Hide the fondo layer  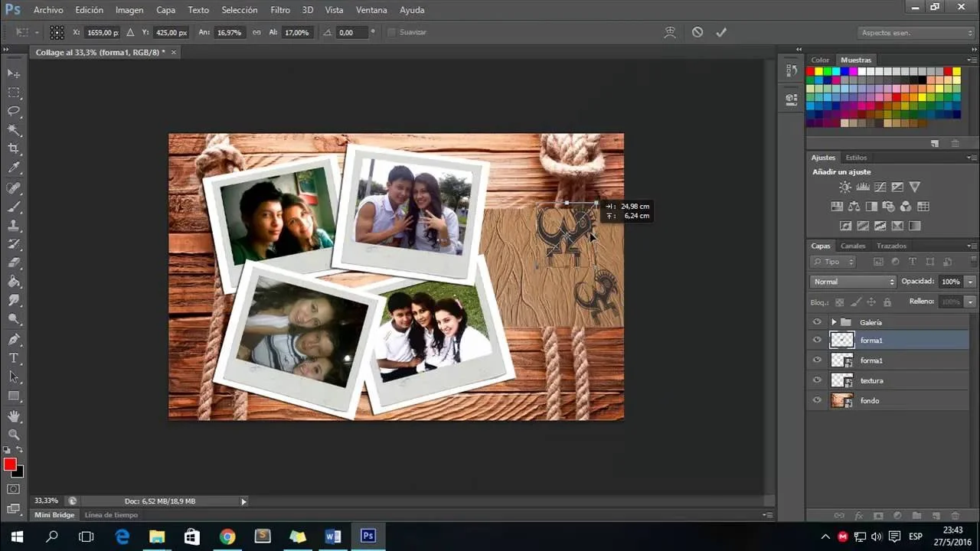point(817,400)
